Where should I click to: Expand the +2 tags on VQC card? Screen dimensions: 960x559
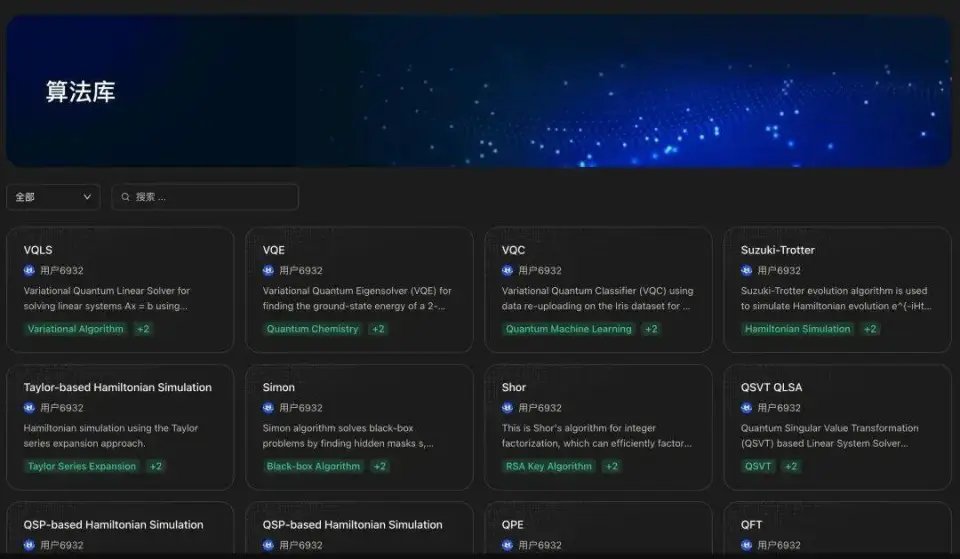tap(651, 329)
